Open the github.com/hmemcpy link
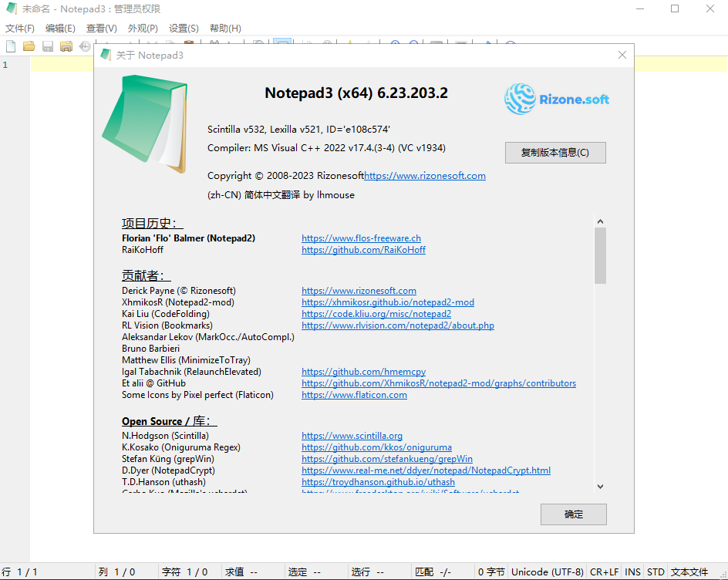Viewport: 728px width, 580px height. (363, 372)
